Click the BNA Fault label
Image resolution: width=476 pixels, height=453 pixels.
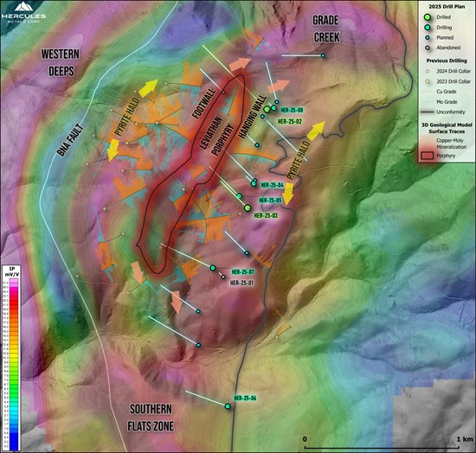click(x=70, y=140)
